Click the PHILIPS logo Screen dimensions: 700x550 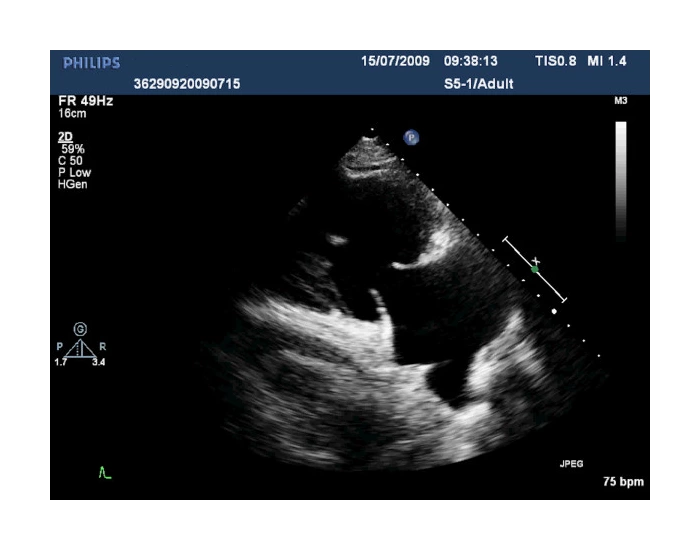[x=92, y=63]
